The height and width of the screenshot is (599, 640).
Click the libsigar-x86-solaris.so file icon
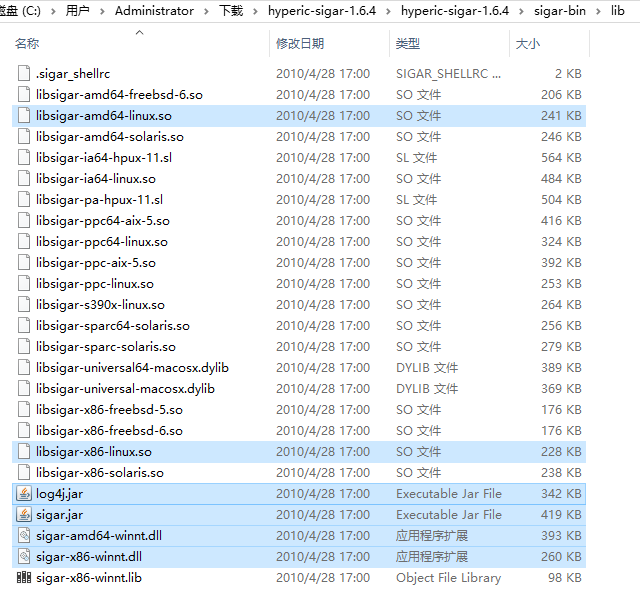point(24,473)
